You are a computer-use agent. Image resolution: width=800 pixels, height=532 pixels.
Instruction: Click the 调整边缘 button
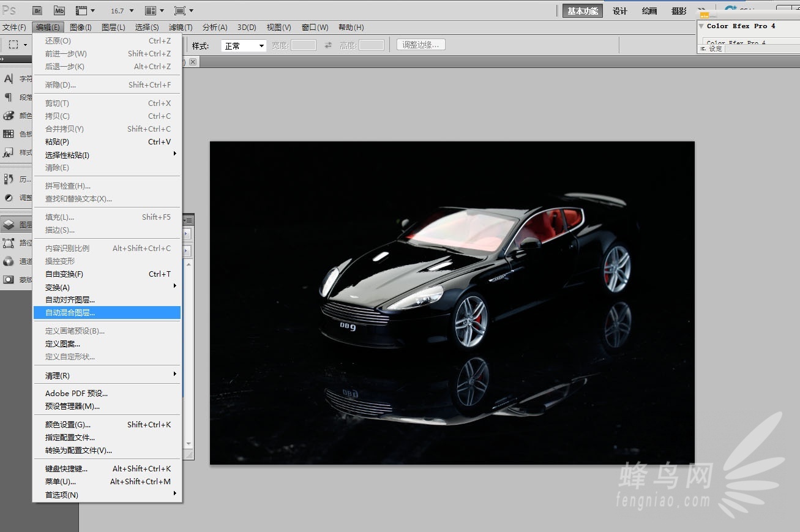[x=421, y=45]
